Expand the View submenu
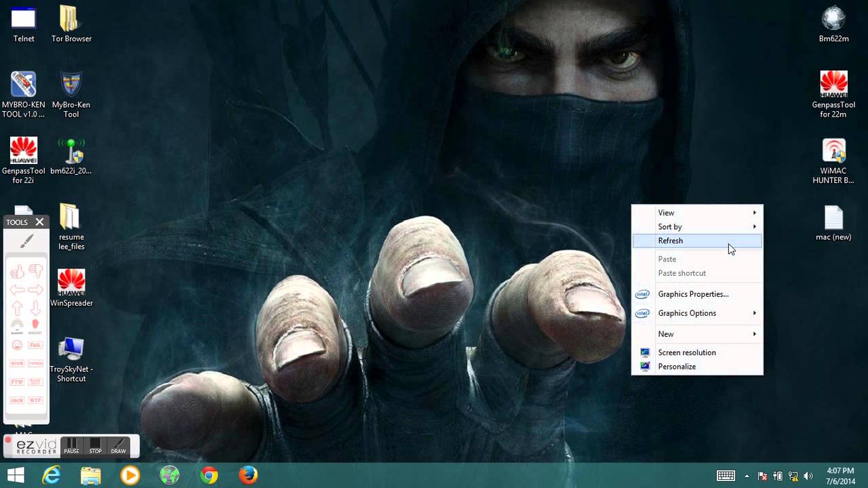This screenshot has width=868, height=488. tap(697, 213)
